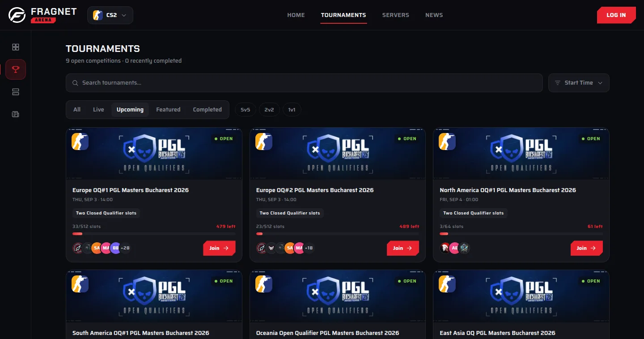Open East Asia OQ PGL Masters Bucharest title
644x339 pixels.
point(497,333)
